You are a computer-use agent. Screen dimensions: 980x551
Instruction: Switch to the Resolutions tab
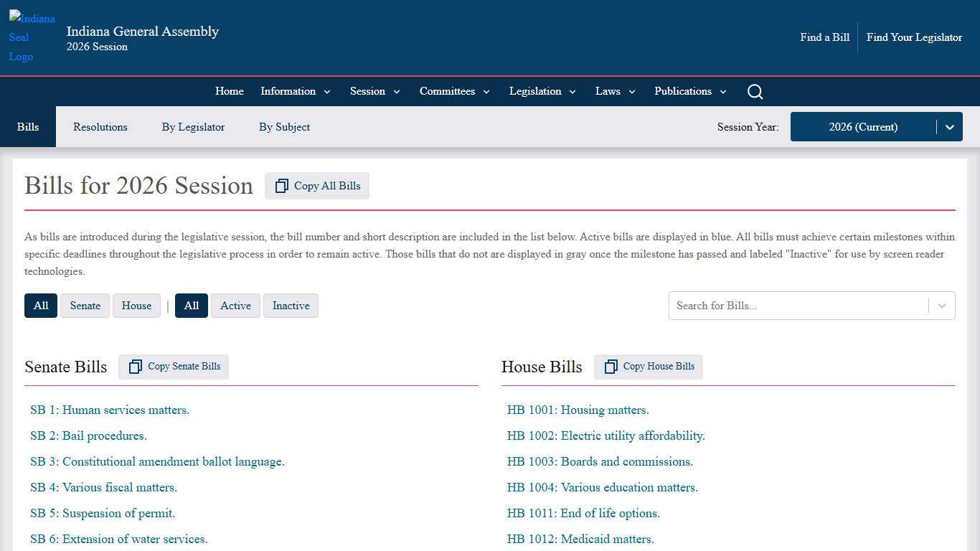pyautogui.click(x=100, y=127)
